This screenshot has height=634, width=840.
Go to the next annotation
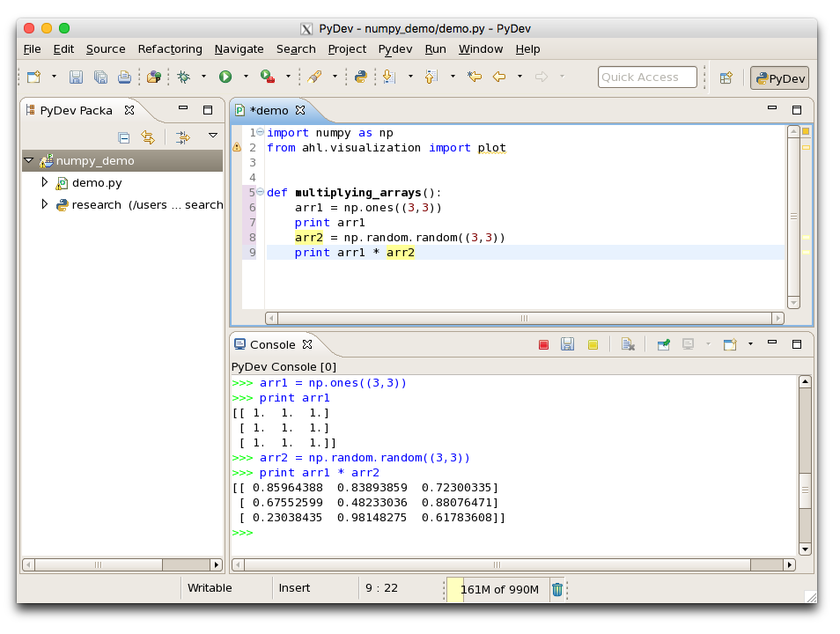click(389, 77)
